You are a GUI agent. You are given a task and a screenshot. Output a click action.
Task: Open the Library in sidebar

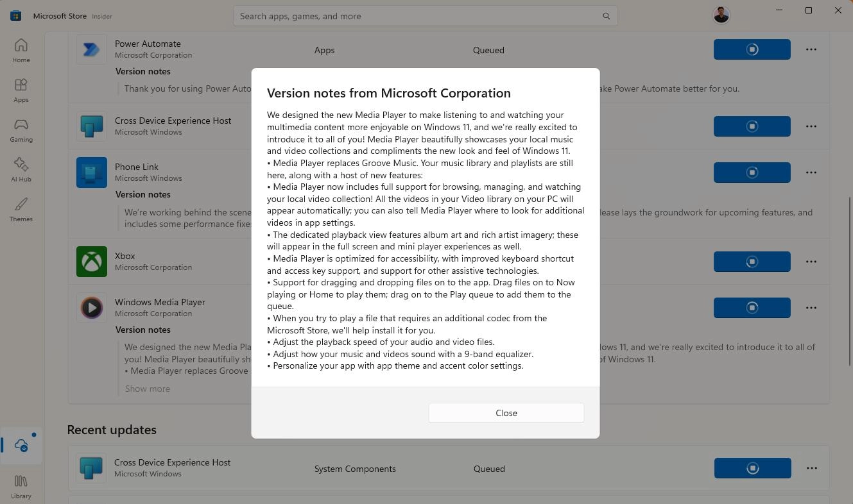(21, 487)
